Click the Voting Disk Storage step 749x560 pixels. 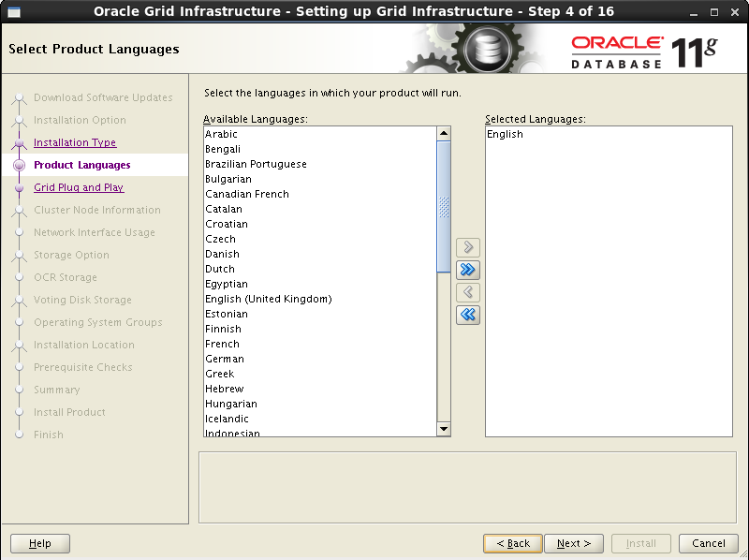point(82,300)
